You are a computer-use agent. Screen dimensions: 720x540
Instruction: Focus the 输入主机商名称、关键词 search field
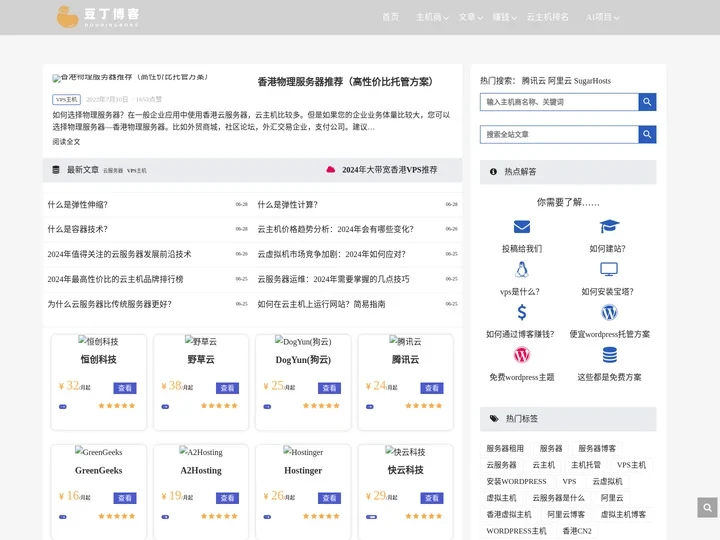(559, 102)
